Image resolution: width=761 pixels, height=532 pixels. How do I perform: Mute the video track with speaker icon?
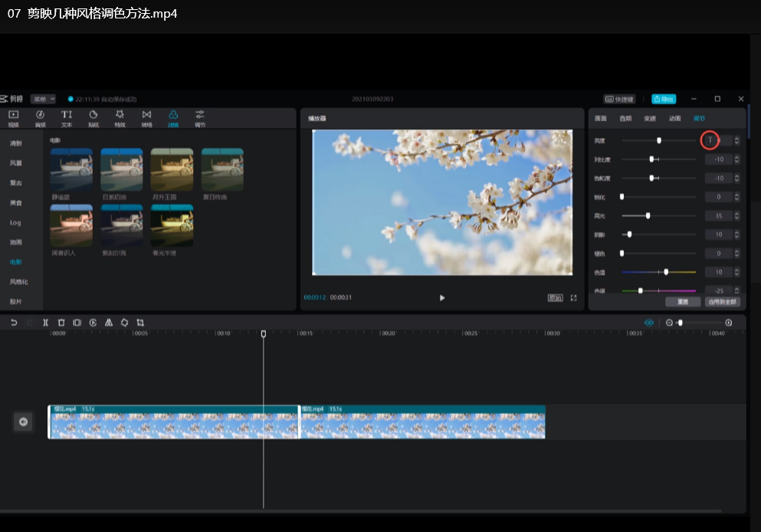23,422
